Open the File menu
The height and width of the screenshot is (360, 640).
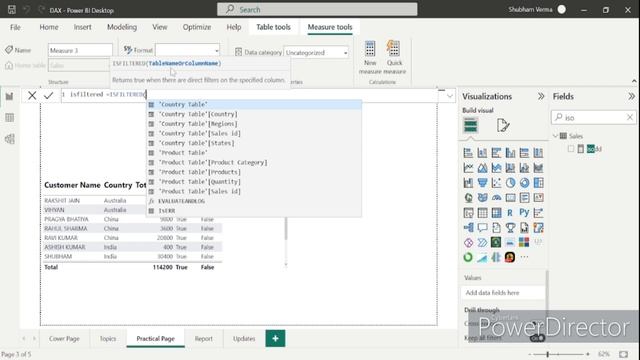(x=15, y=27)
